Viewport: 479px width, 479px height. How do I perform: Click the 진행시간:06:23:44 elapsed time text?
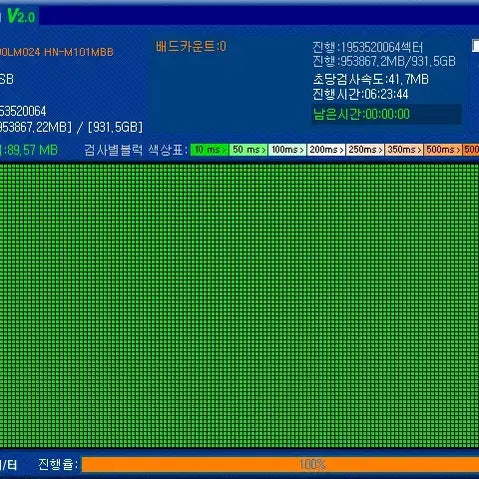pos(360,94)
